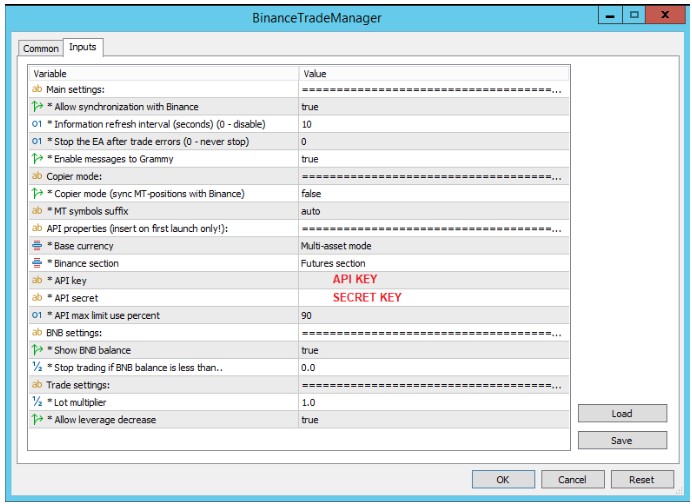692x504 pixels.
Task: Select the Allow synchronization with Binance label
Action: [x=123, y=107]
